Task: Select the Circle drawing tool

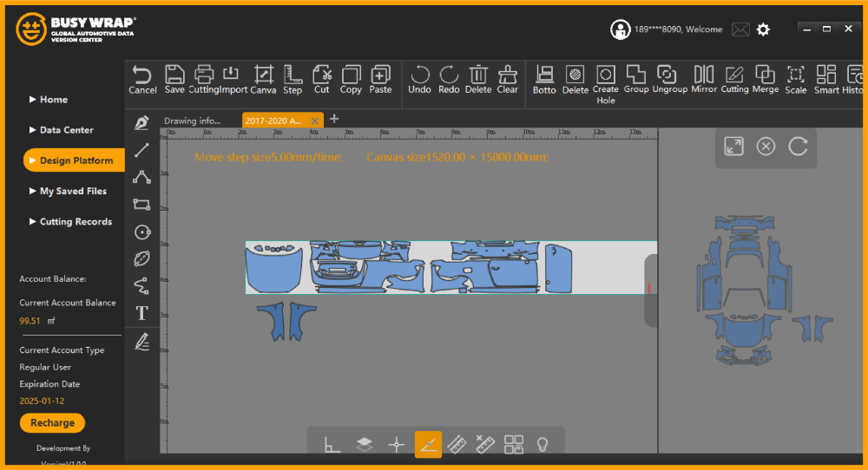Action: coord(142,232)
